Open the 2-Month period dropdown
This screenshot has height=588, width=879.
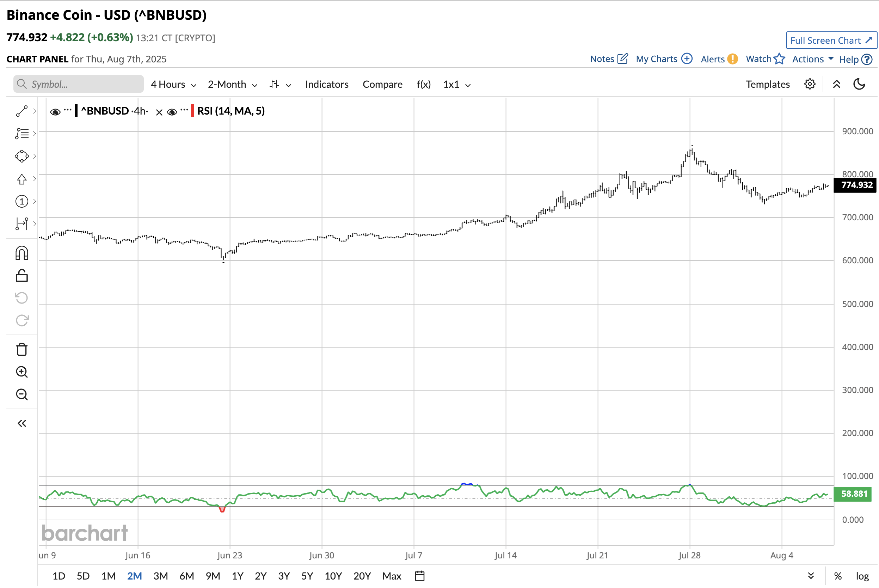(x=233, y=84)
